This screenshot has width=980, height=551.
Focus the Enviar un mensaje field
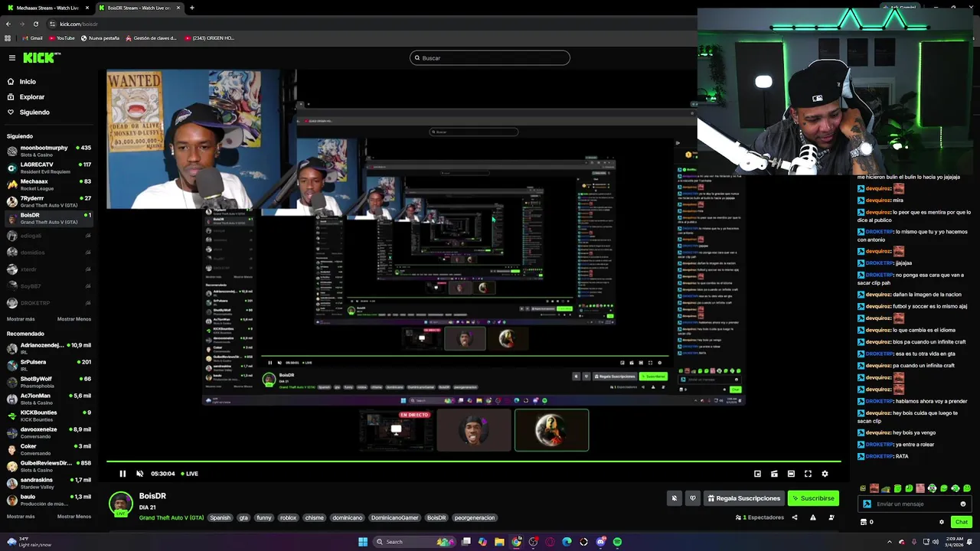coord(915,504)
